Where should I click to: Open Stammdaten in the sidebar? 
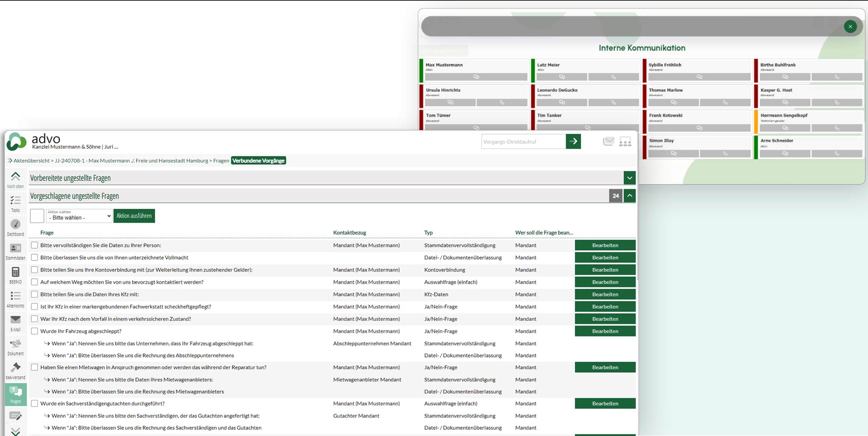point(15,251)
